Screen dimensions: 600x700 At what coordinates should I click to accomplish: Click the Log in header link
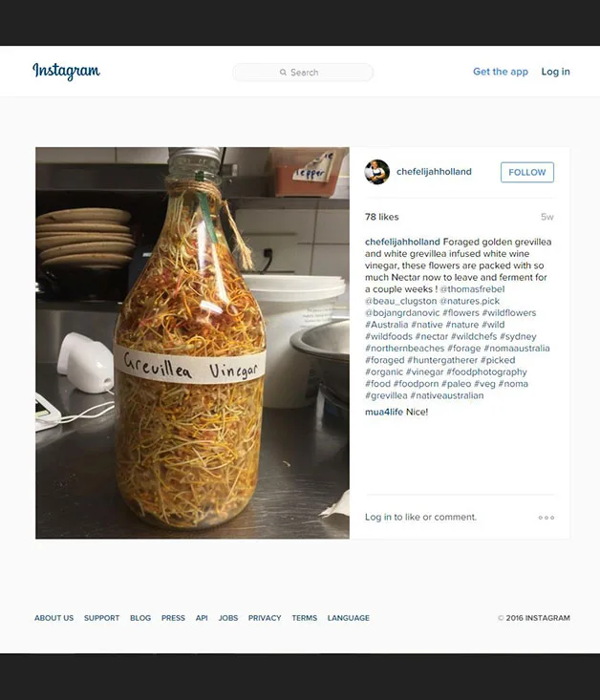point(555,72)
